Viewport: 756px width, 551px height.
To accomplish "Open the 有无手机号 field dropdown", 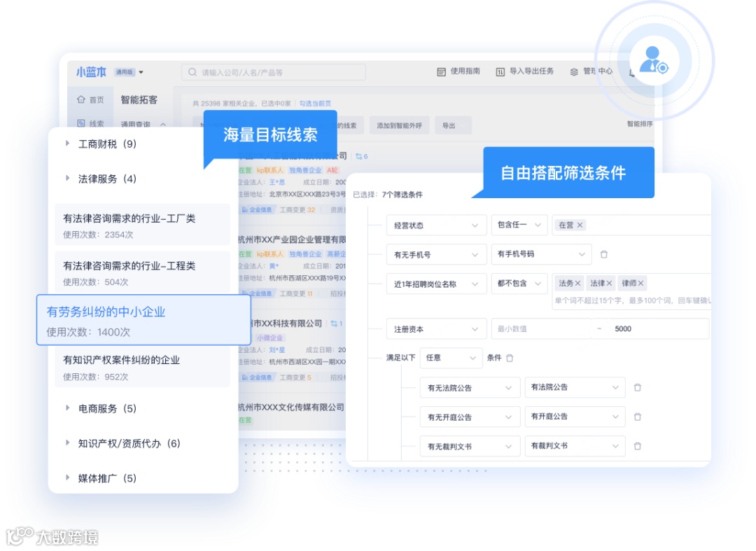I will click(x=436, y=255).
